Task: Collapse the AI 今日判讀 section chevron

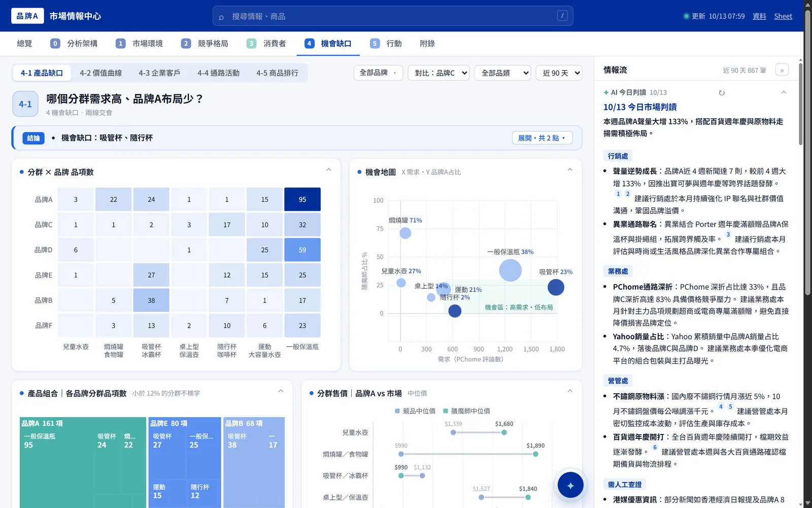Action: click(784, 92)
